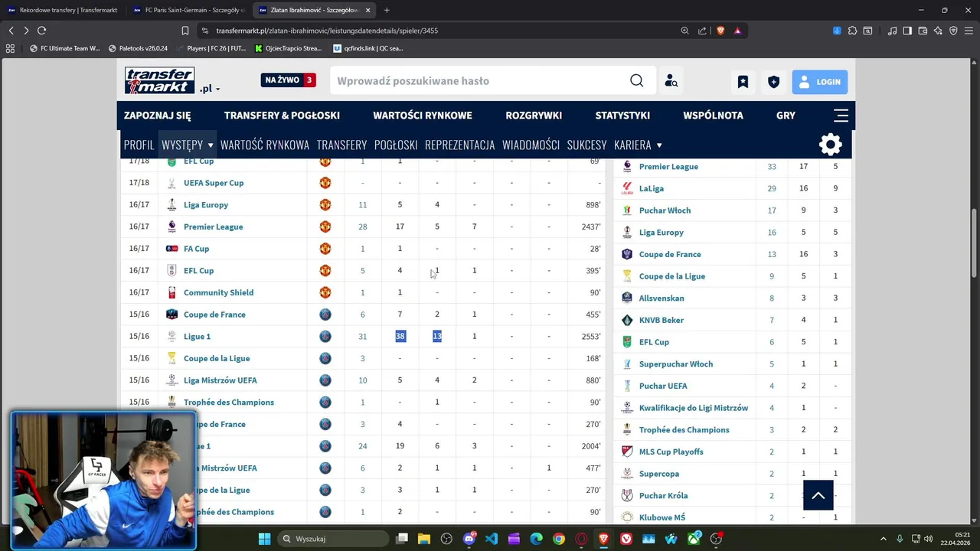Open the settings gear icon
The image size is (980, 551).
[x=831, y=145]
